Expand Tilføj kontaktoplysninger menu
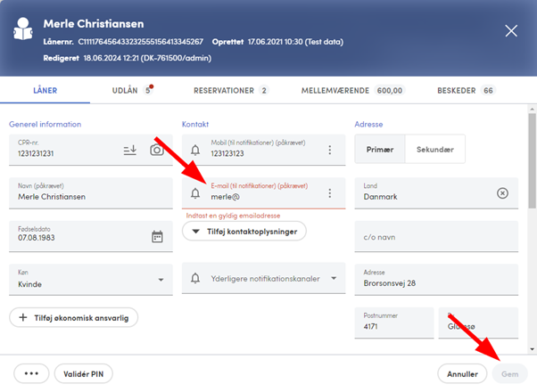This screenshot has height=392, width=537. (x=244, y=232)
